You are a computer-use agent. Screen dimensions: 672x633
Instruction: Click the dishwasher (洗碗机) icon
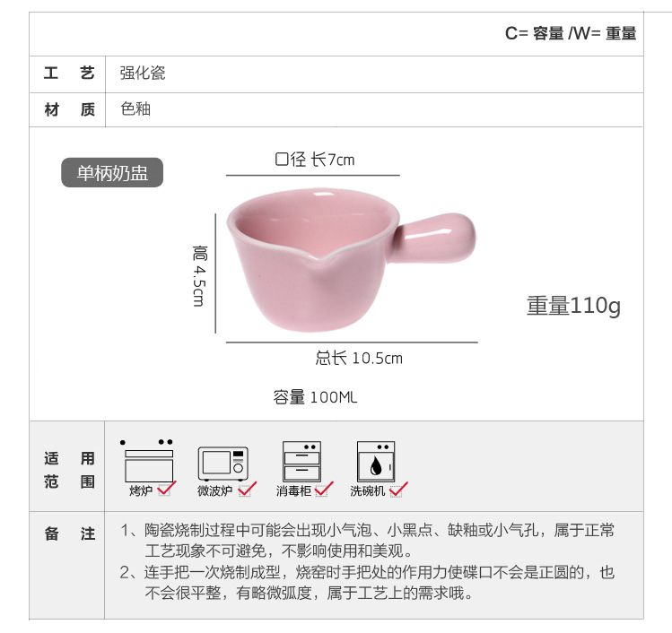[x=376, y=462]
